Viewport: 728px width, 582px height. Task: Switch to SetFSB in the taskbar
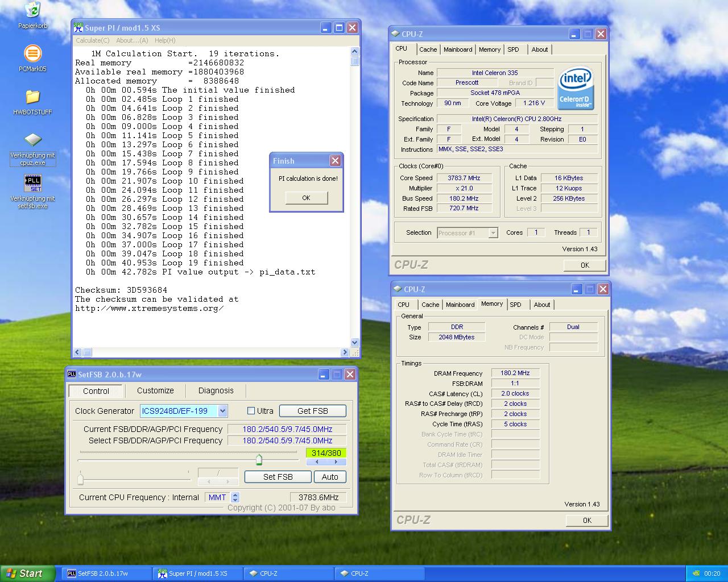tap(106, 573)
